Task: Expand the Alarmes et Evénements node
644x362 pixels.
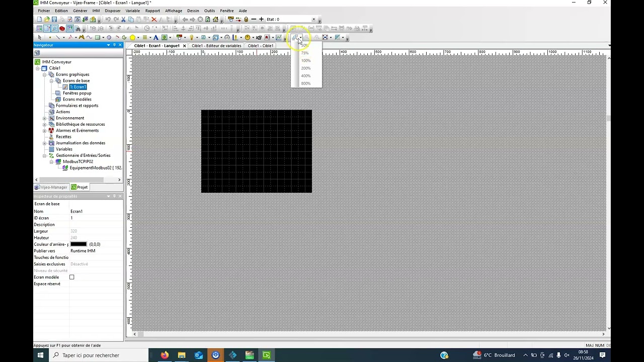Action: (x=44, y=130)
